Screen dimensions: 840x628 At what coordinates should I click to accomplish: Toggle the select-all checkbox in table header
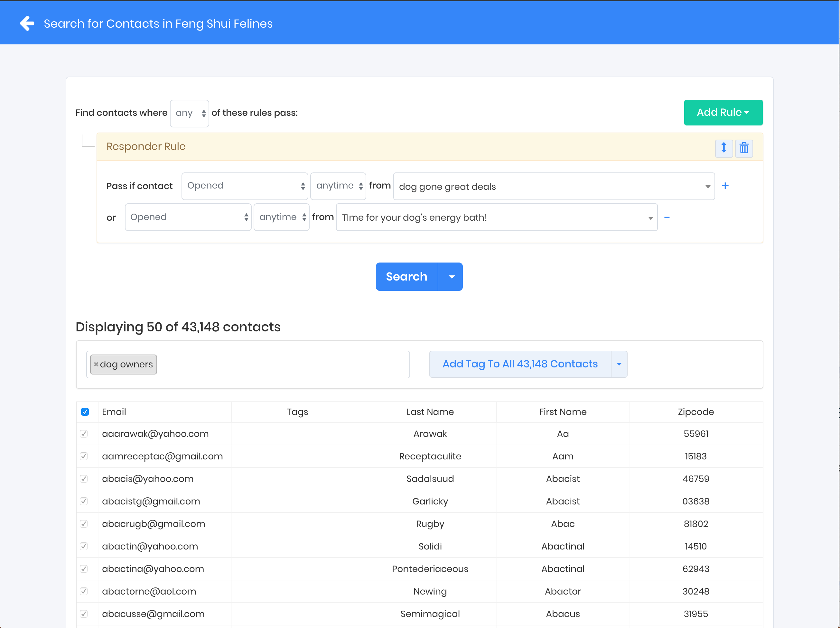pos(85,412)
